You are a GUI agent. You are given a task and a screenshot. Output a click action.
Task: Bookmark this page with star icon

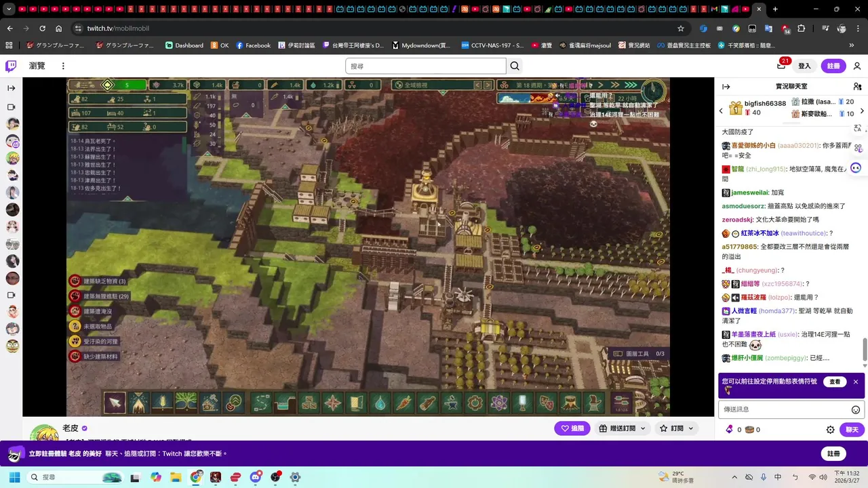point(681,28)
